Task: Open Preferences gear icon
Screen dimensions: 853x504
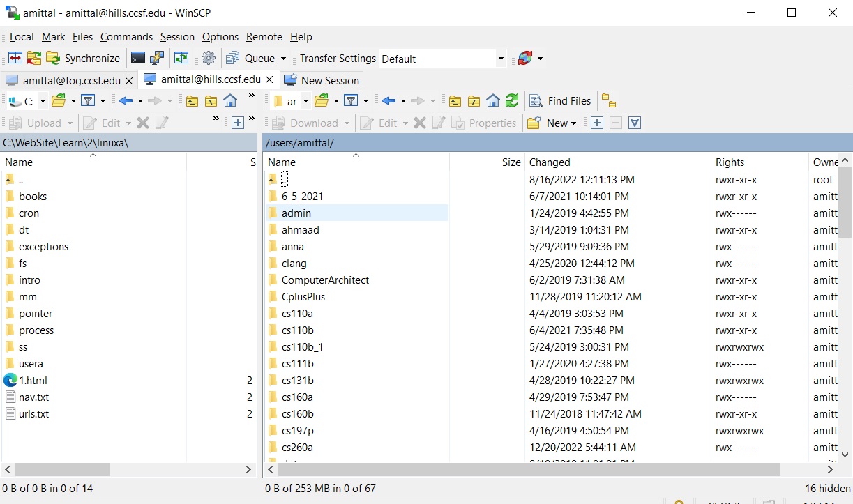Action: click(x=209, y=59)
